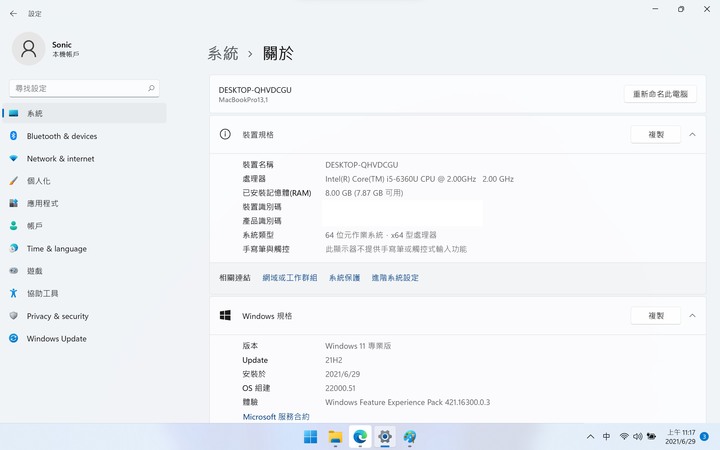Open File Explorer from taskbar

(335, 437)
